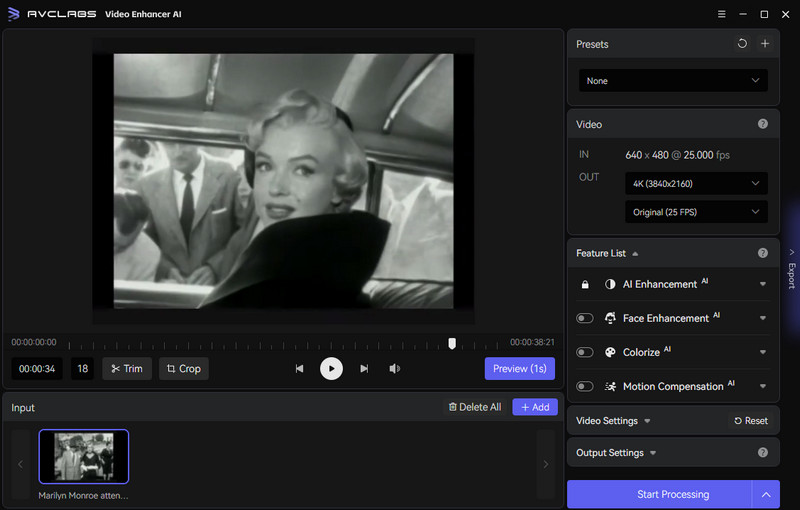Open the Export side panel

[791, 269]
